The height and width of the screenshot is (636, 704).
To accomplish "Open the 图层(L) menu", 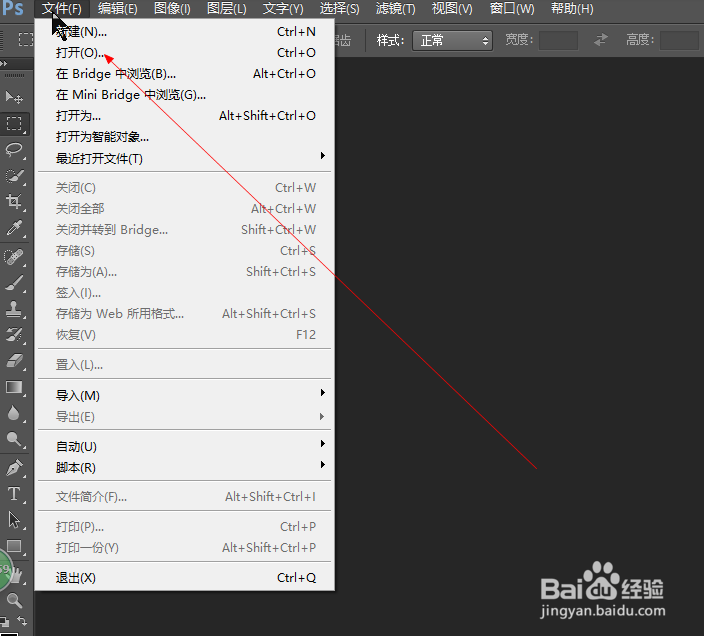I will point(227,9).
